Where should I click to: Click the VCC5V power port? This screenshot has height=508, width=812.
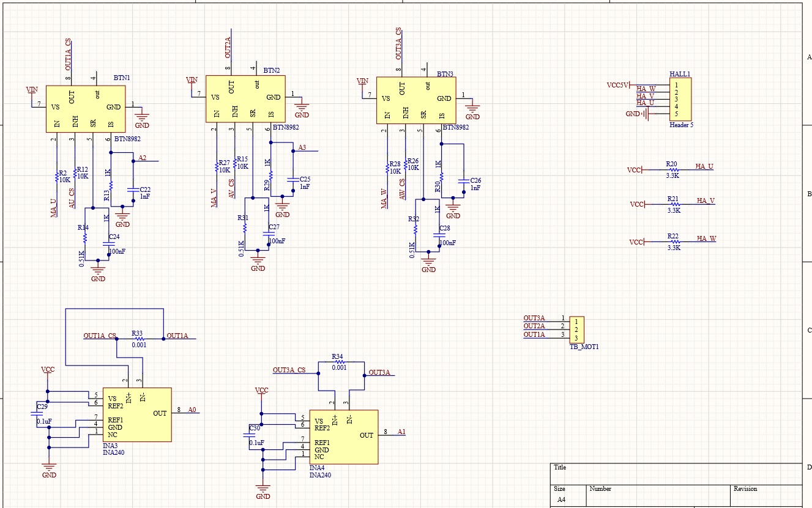coord(617,85)
